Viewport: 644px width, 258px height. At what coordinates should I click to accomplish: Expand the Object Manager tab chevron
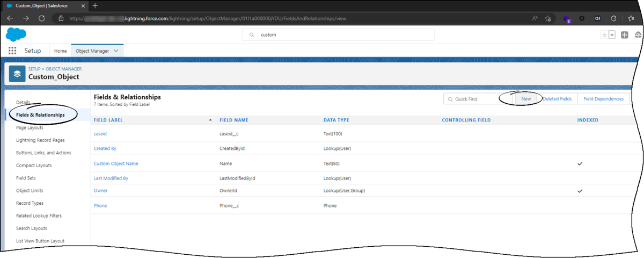(116, 51)
